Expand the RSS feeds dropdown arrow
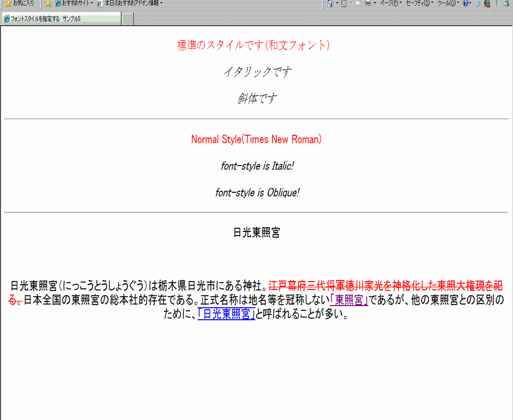Image resolution: width=513 pixels, height=420 pixels. click(x=351, y=3)
